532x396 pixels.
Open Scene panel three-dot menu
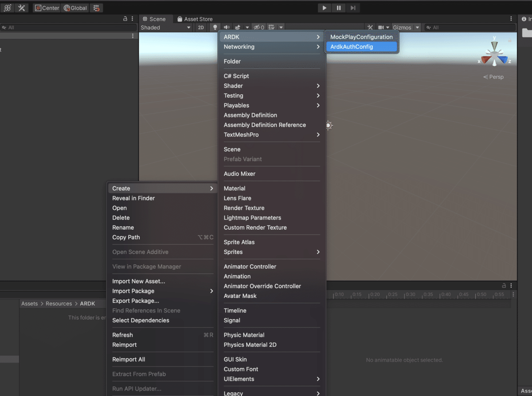(511, 19)
